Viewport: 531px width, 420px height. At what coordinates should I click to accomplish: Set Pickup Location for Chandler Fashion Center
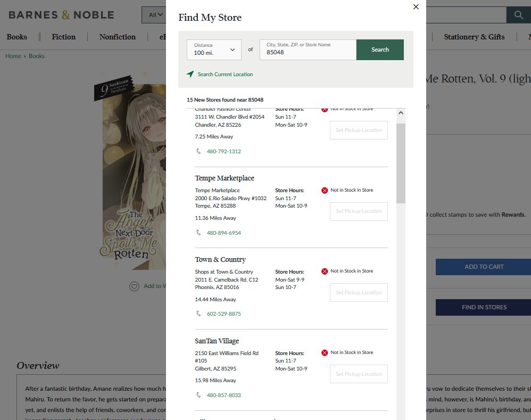click(359, 130)
